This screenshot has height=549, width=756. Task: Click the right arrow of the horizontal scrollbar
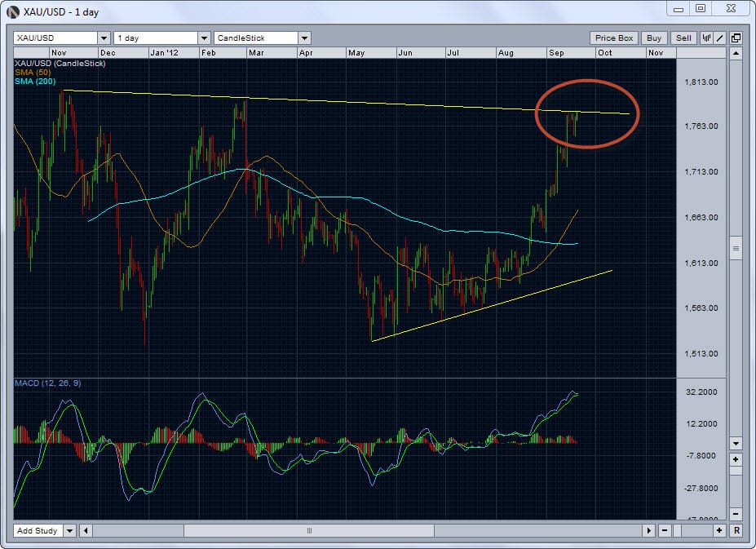tap(649, 529)
